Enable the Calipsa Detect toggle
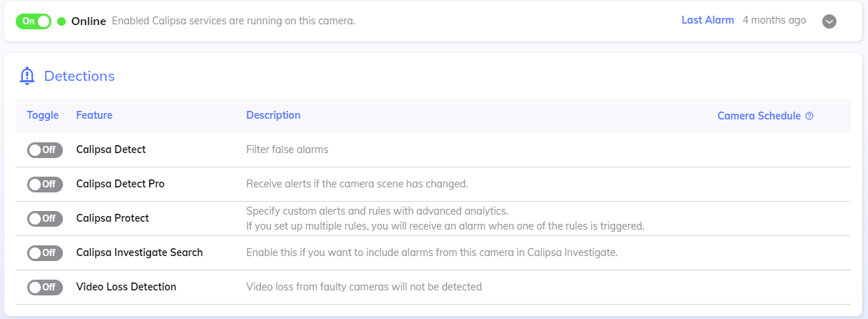Viewport: 868px width, 319px height. coord(45,149)
